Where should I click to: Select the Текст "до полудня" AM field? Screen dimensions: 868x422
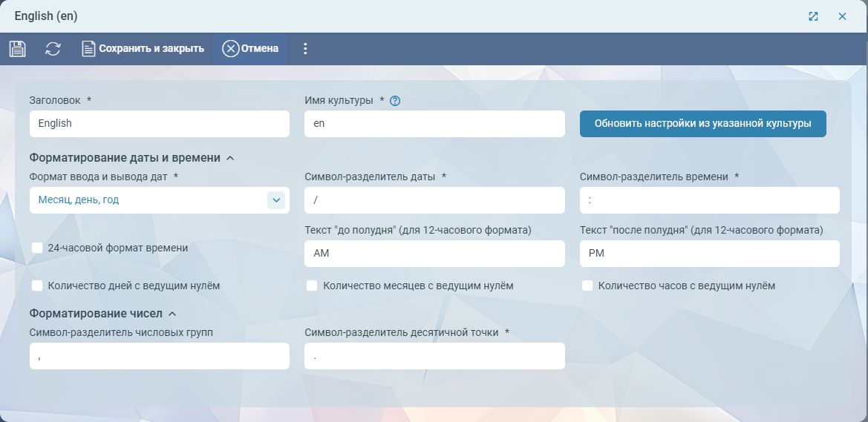(434, 254)
